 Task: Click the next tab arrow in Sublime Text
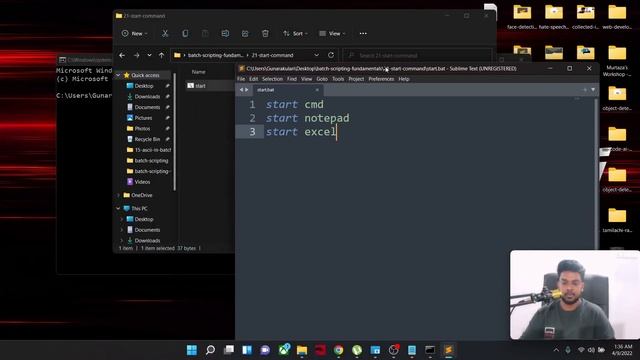coord(247,90)
